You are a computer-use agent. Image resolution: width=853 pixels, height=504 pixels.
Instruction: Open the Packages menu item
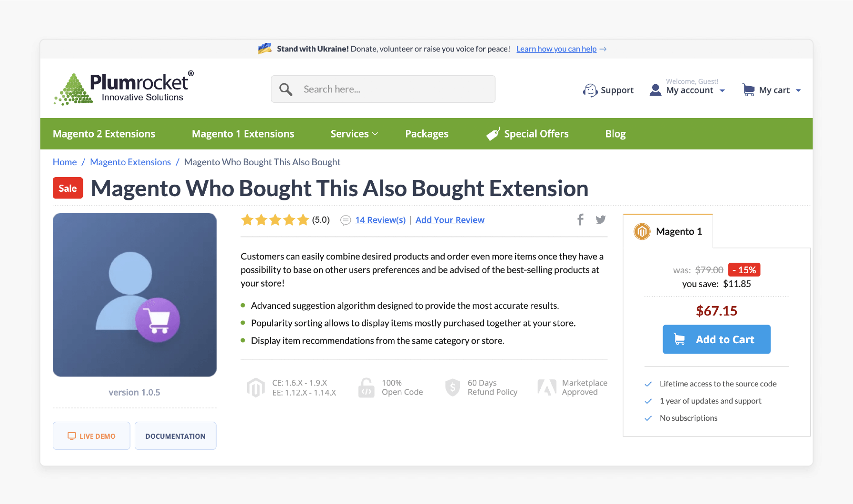[426, 134]
